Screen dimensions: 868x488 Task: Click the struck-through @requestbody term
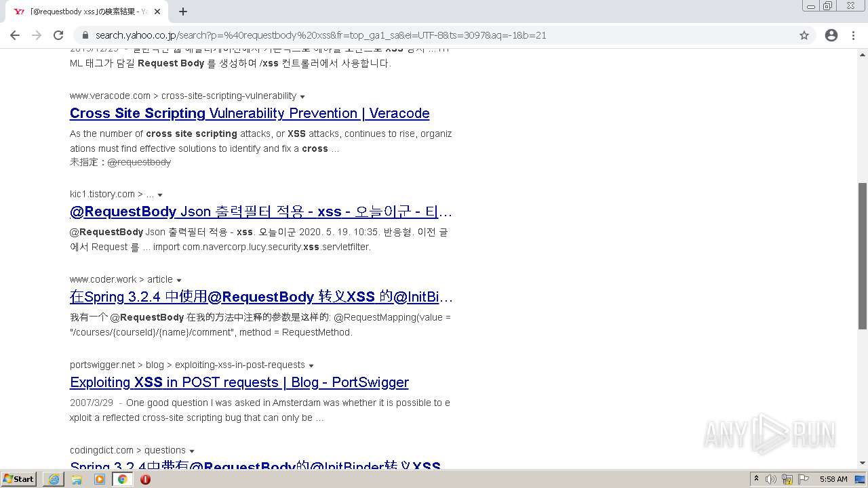[x=139, y=162]
